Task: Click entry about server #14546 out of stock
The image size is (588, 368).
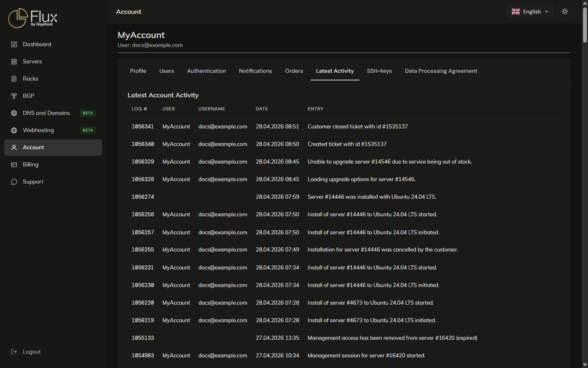Action: click(390, 162)
